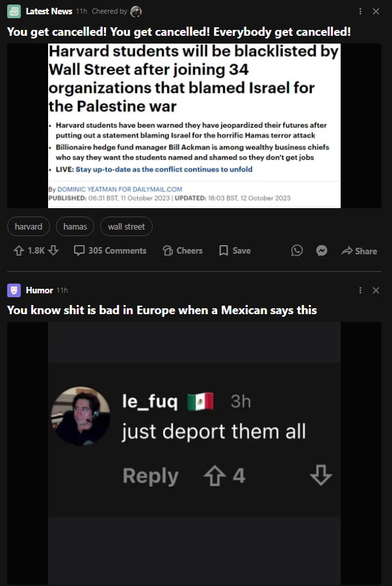Select the hamas tag
This screenshot has width=392, height=586.
click(x=75, y=226)
